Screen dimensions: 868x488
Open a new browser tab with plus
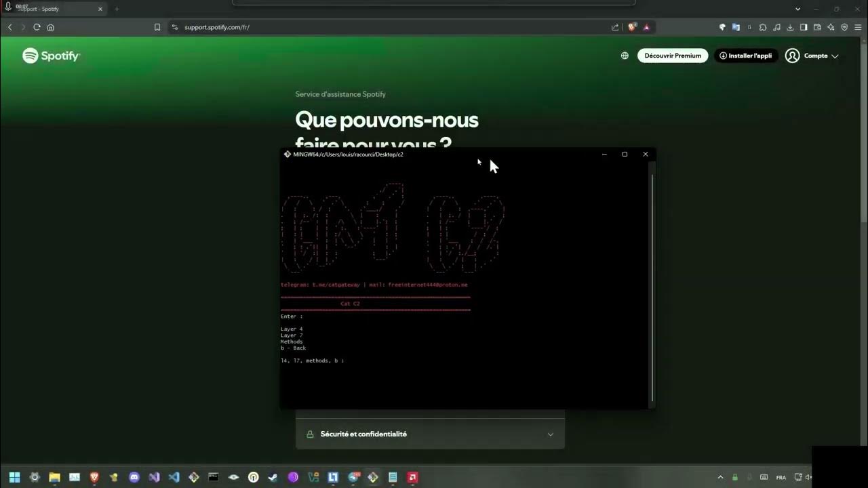tap(117, 9)
